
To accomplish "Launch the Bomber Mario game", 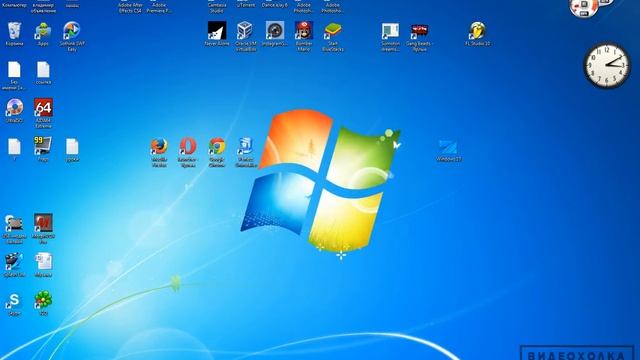I will pos(304,31).
